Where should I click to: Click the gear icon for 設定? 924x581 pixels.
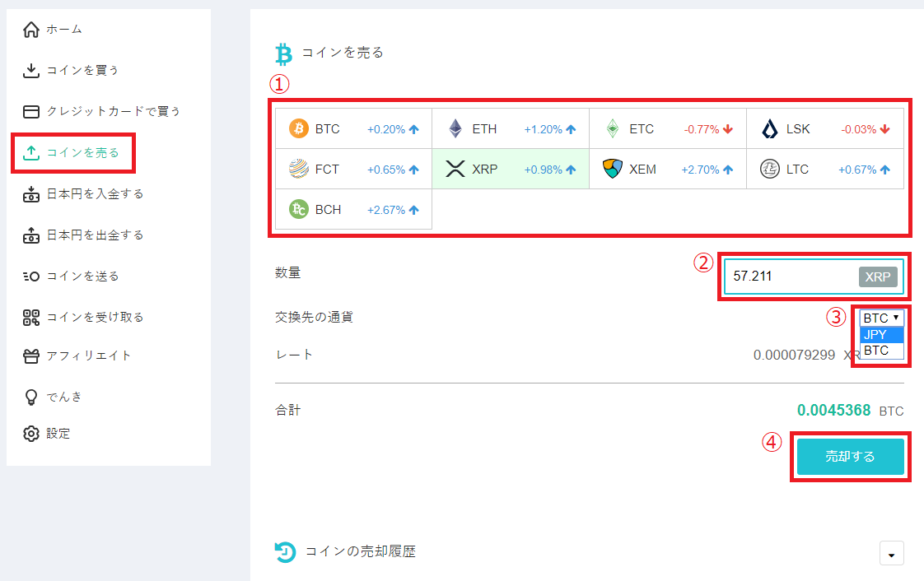tap(30, 434)
